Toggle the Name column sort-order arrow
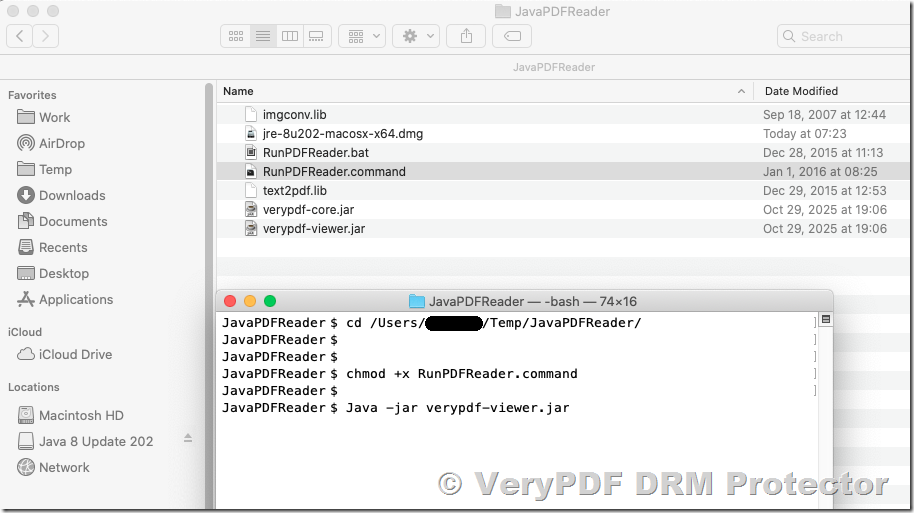 click(x=741, y=92)
